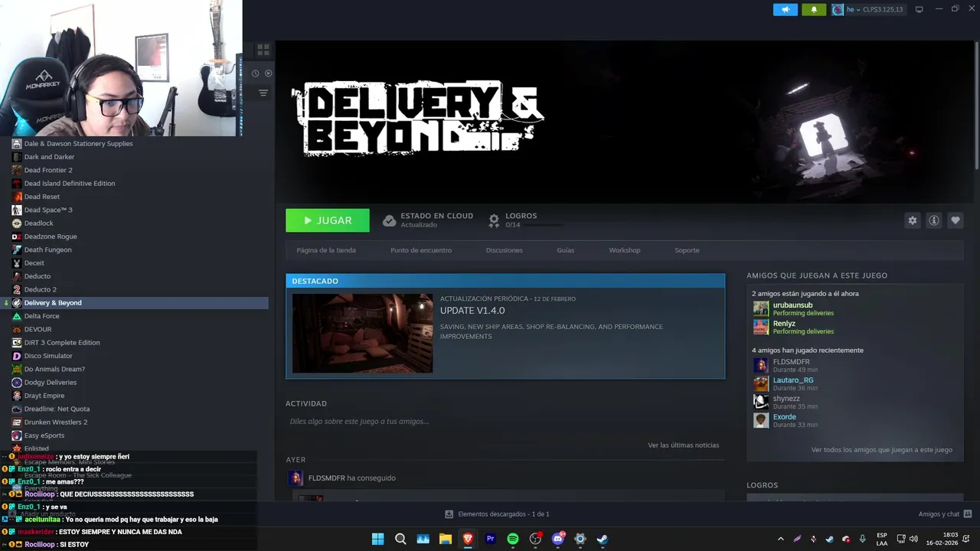980x551 pixels.
Task: Open Ver las últimas noticias link
Action: [x=683, y=445]
